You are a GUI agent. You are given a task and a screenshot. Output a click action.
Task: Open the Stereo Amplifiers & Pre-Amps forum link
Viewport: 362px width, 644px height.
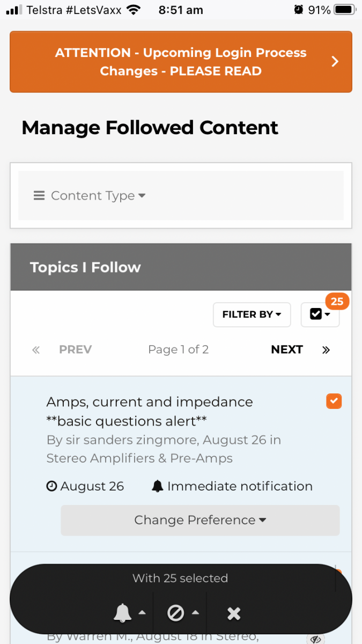[139, 458]
